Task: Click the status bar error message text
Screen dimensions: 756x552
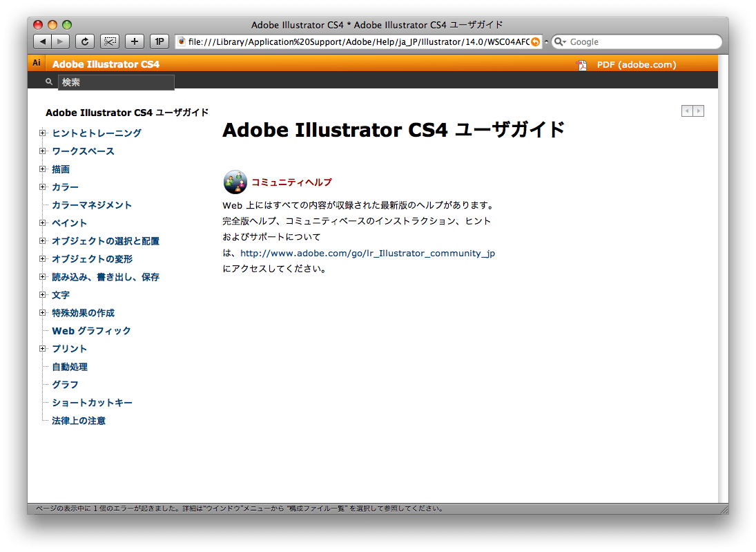Action: coord(240,508)
